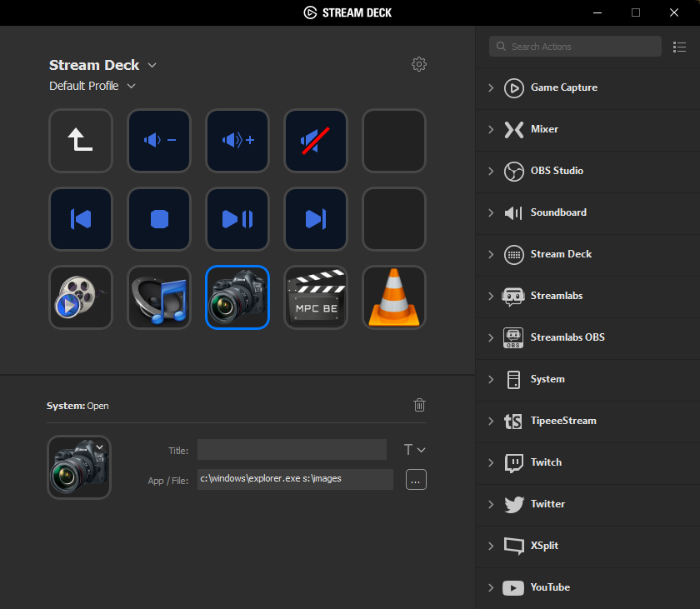Expand the OBS Studio actions category
Screen dimensions: 700x609
coord(491,171)
